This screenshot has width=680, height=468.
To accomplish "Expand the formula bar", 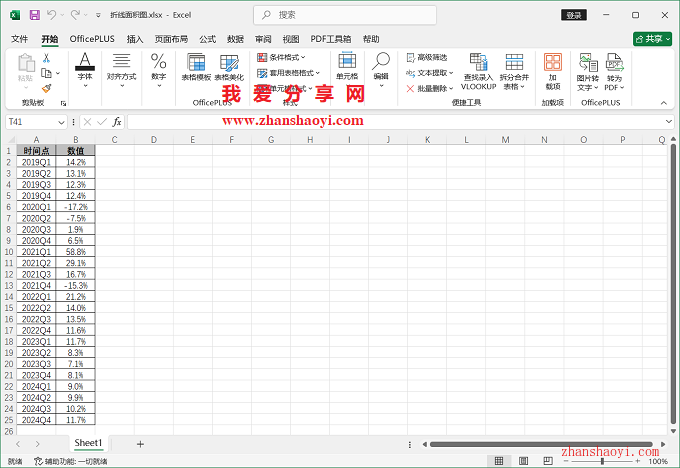I will point(668,122).
